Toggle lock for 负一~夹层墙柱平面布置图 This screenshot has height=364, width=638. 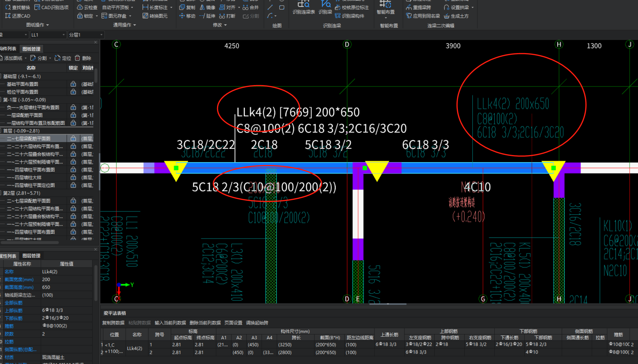73,107
